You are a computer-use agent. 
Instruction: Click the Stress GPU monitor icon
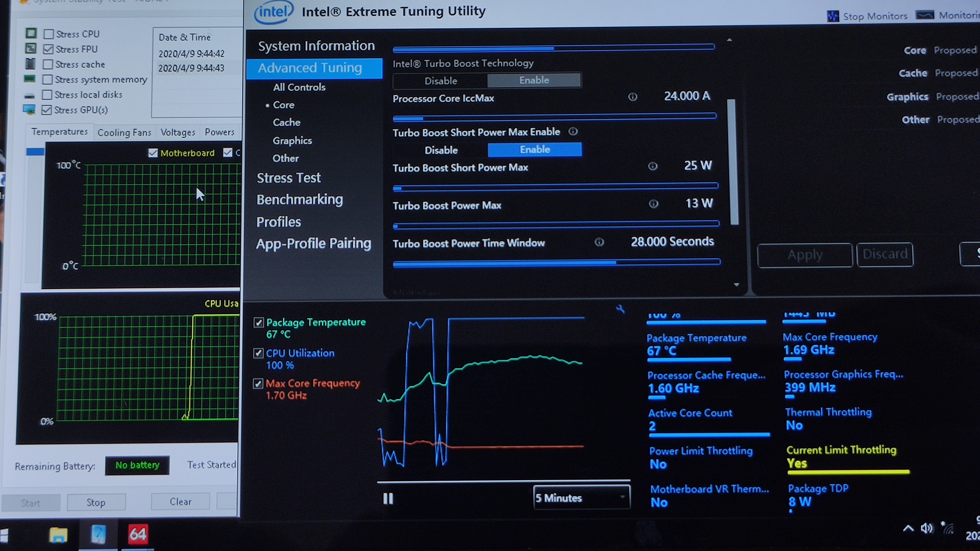pyautogui.click(x=29, y=109)
